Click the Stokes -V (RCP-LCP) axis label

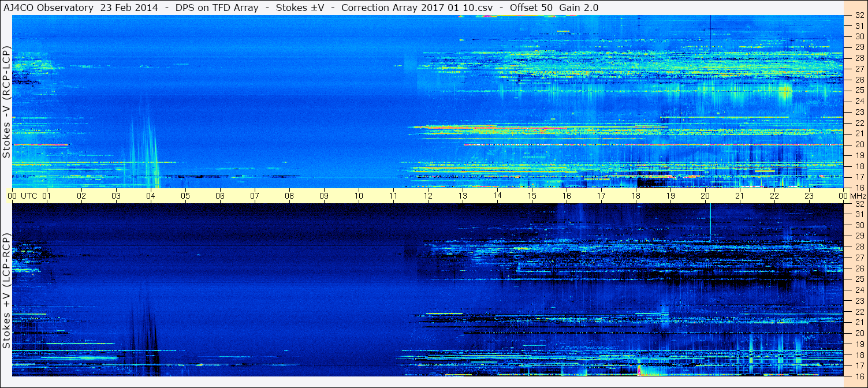pos(7,102)
